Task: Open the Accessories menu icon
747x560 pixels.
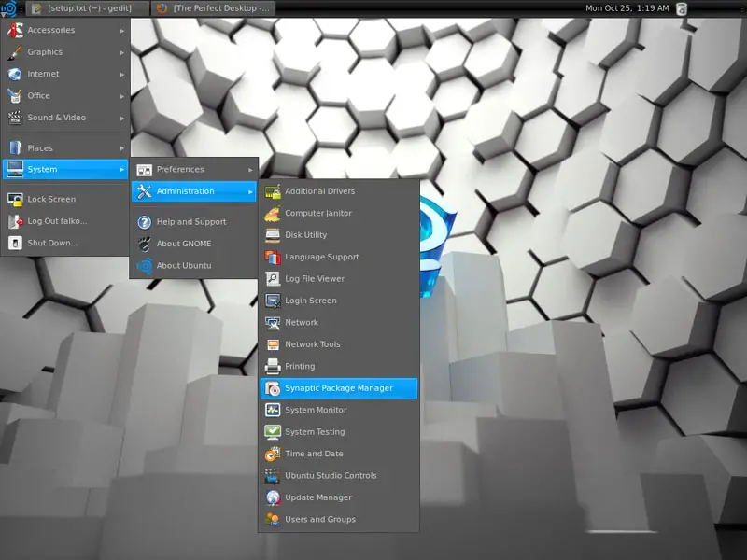Action: pos(15,30)
